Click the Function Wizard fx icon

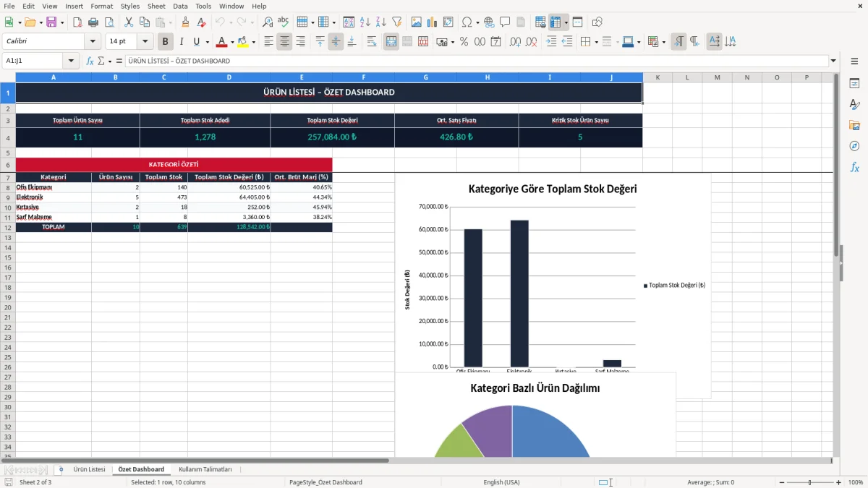[90, 61]
